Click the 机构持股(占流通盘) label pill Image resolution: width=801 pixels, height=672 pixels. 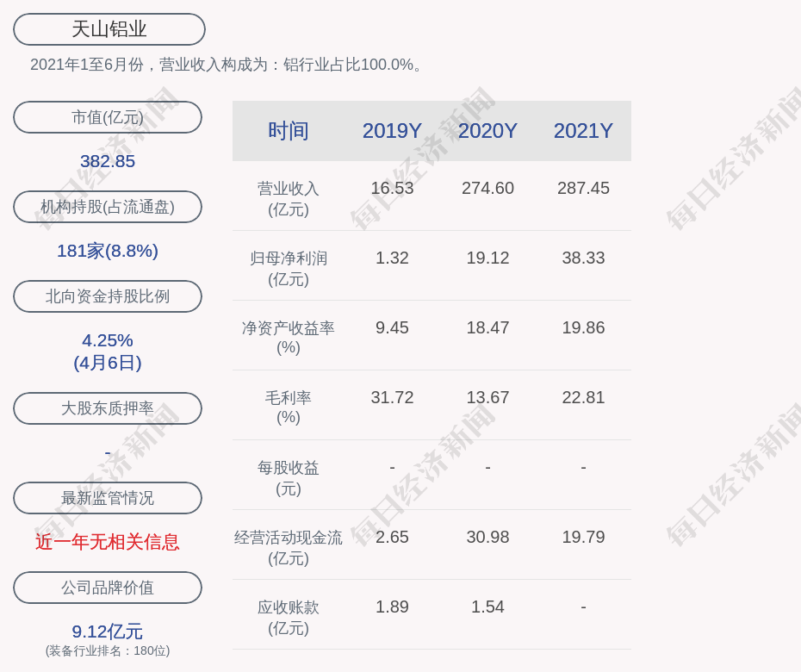[108, 207]
